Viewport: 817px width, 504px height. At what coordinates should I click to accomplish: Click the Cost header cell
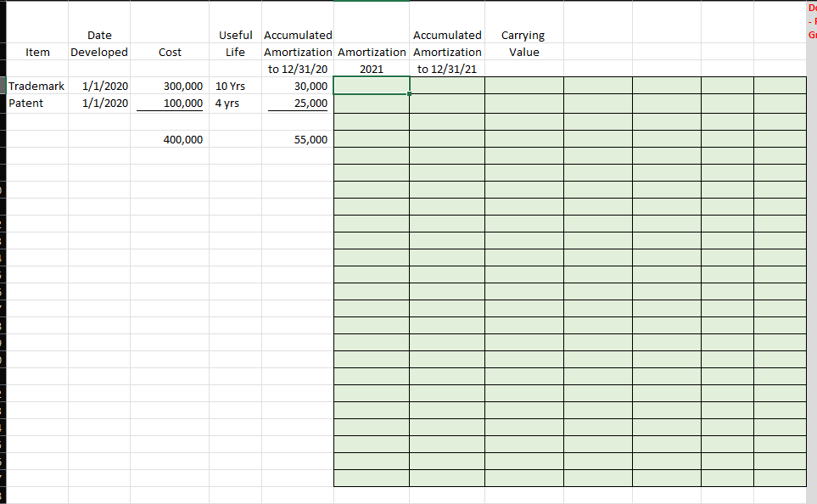pos(170,52)
